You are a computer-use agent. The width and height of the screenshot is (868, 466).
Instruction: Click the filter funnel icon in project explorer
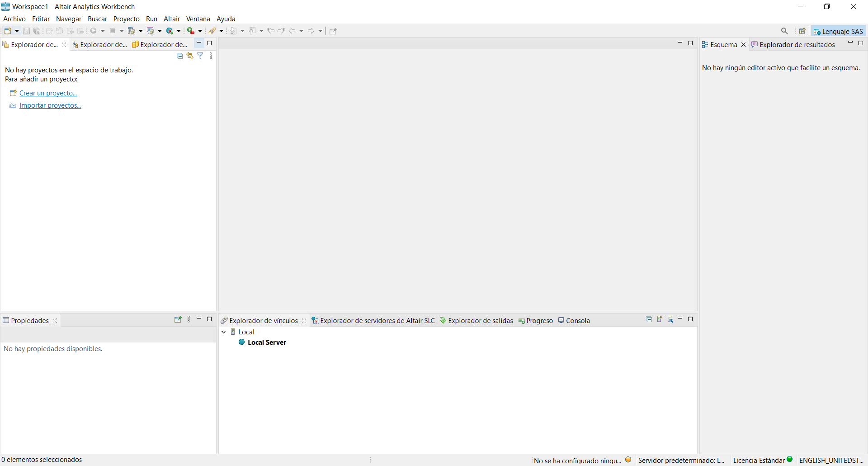[x=200, y=56]
